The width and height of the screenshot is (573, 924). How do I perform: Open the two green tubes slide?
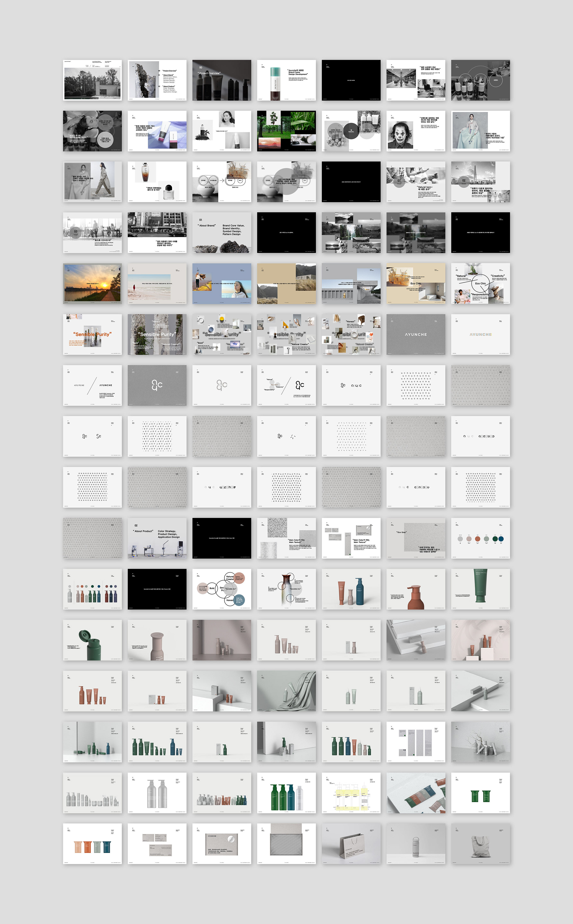481,792
